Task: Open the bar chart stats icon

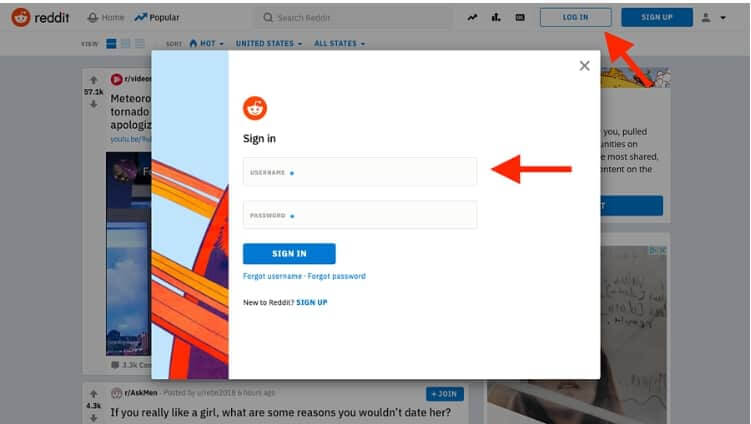Action: click(496, 18)
